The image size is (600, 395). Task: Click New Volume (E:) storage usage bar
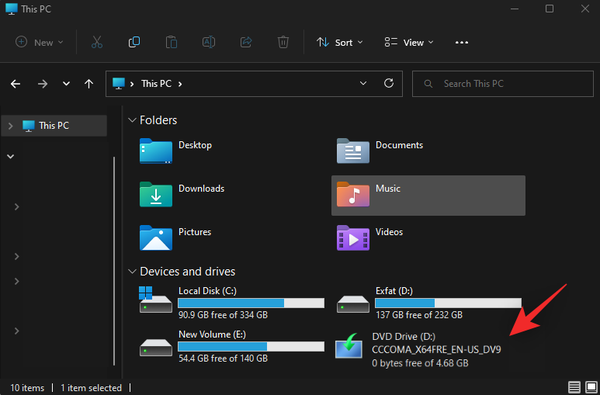click(251, 347)
